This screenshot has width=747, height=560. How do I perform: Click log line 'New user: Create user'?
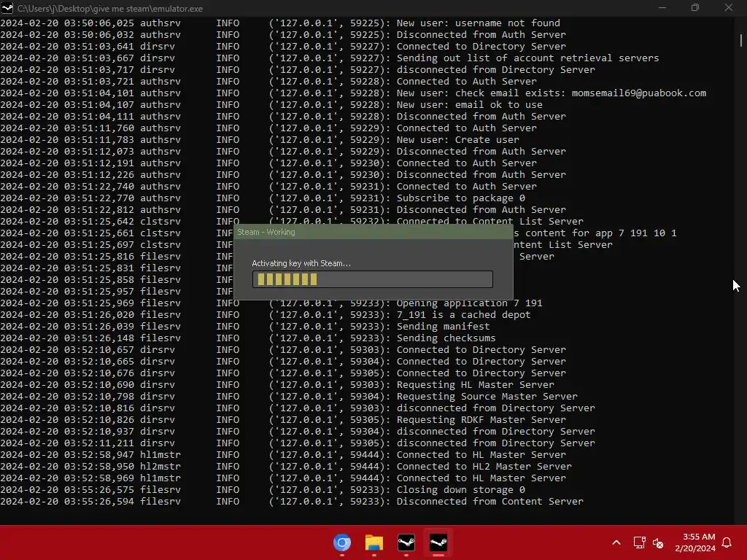(458, 140)
